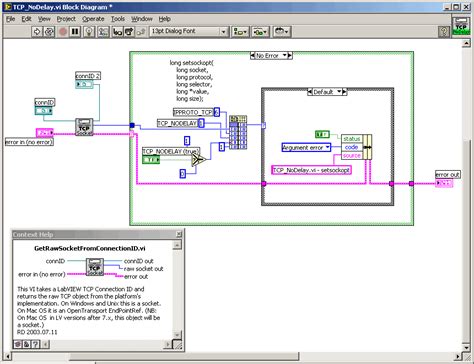Image resolution: width=474 pixels, height=364 pixels.
Task: Toggle Highlight Execution light bulb
Action: [89, 32]
